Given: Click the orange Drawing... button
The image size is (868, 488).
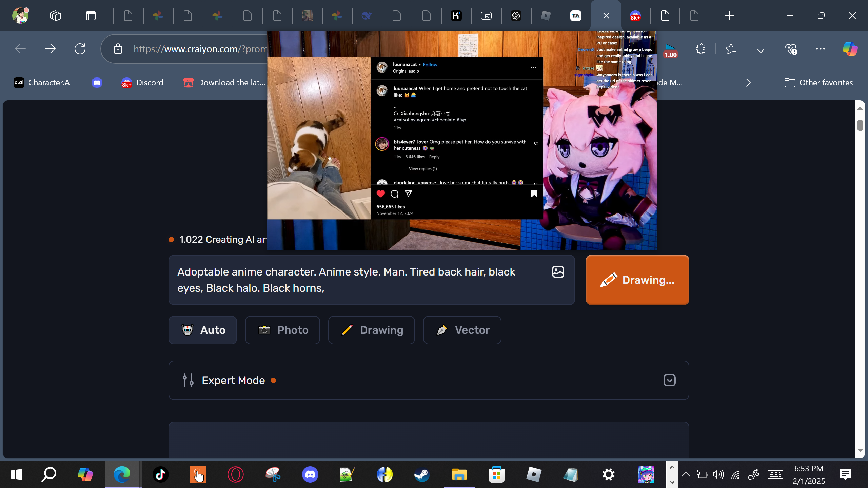Looking at the screenshot, I should (637, 280).
